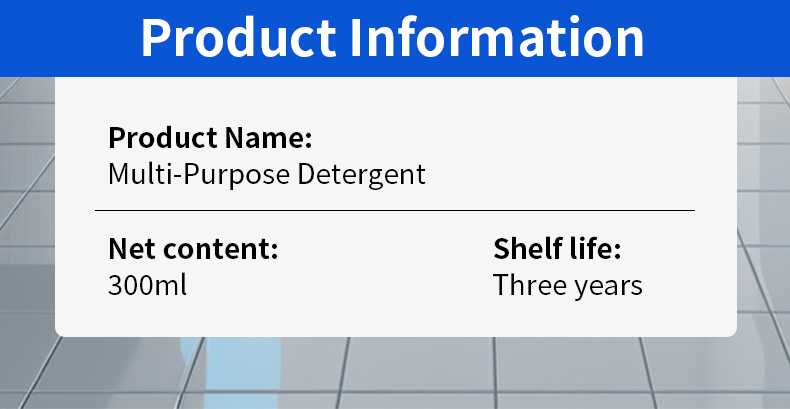Click the word "Detergent"
790x409 pixels.
point(362,174)
